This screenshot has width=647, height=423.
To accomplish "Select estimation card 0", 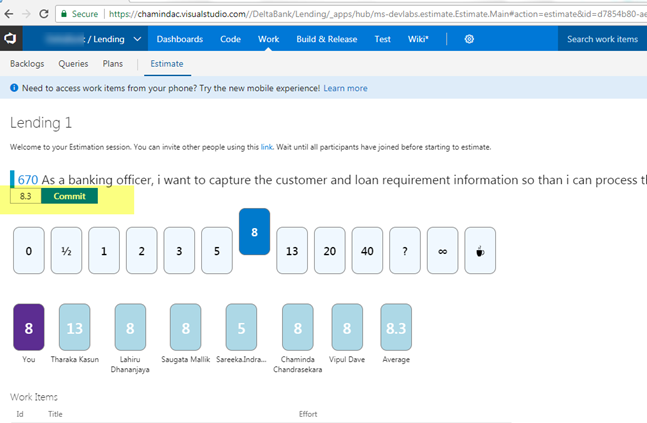I will tap(29, 250).
